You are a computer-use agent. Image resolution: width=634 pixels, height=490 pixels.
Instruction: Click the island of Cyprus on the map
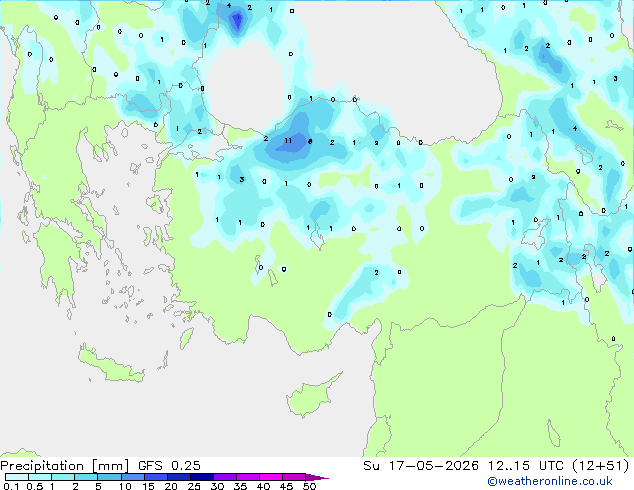click(311, 398)
